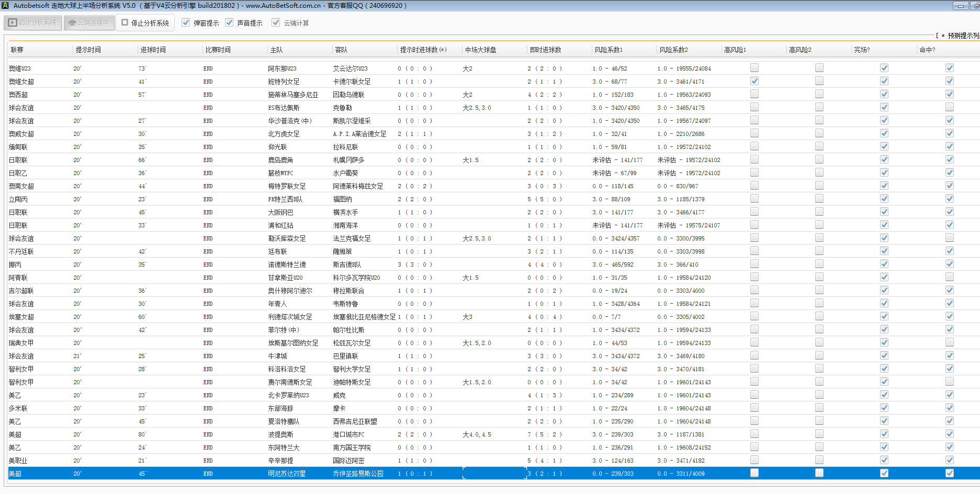Image resolution: width=980 pixels, height=494 pixels.
Task: Click the 中场大球盘 cell in 明尼苏达双星 row
Action: (494, 474)
